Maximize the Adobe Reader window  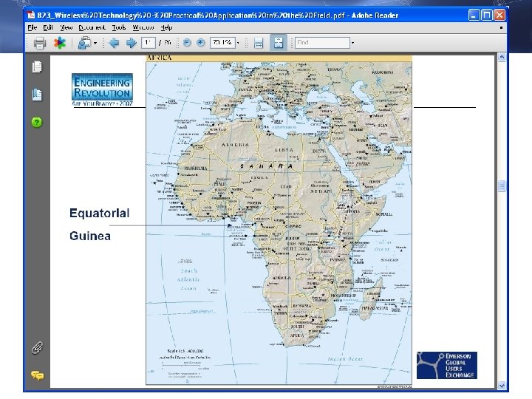click(x=486, y=15)
